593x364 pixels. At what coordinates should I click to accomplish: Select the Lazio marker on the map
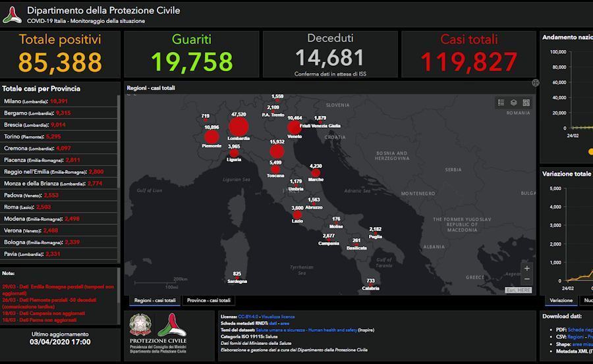click(x=297, y=215)
